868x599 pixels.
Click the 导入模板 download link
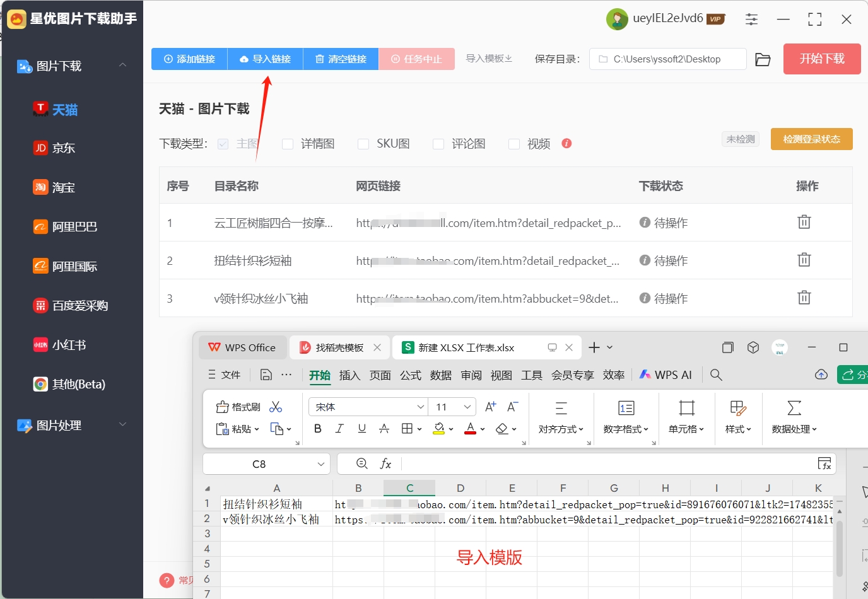tap(489, 59)
